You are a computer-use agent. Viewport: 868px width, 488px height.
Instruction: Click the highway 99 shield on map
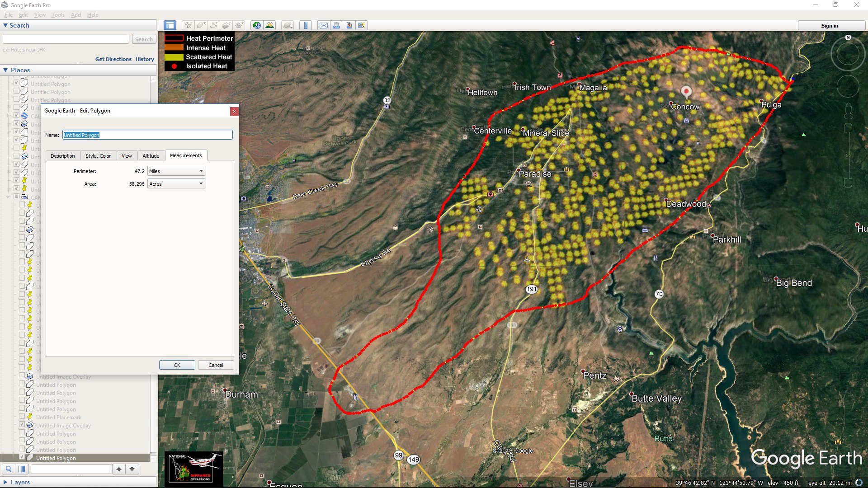(x=398, y=455)
